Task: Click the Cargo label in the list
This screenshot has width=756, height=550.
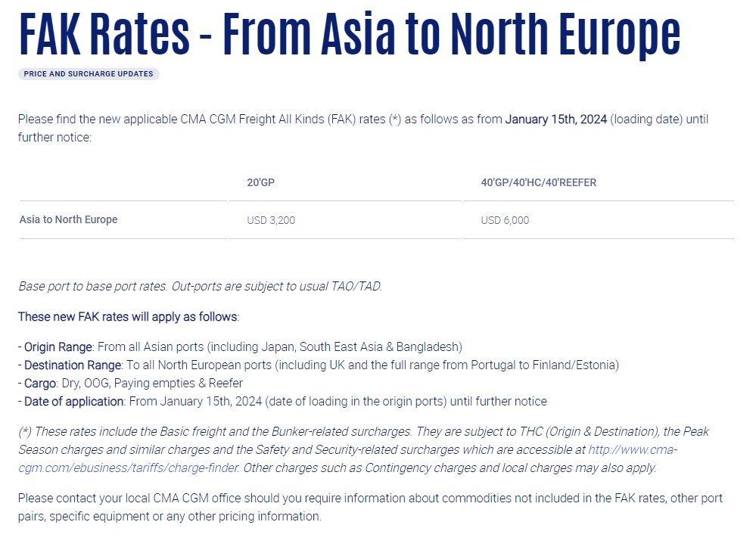Action: coord(41,384)
